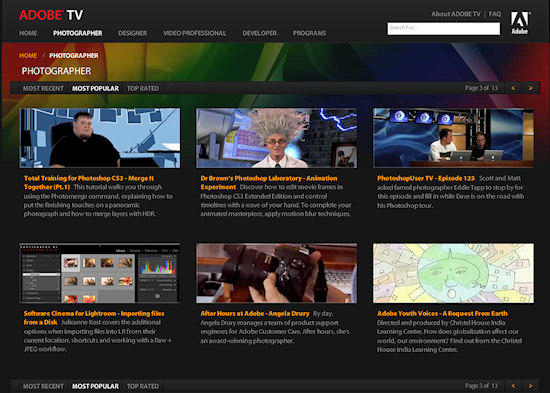Click the bottom bar next-page arrow

point(531,386)
